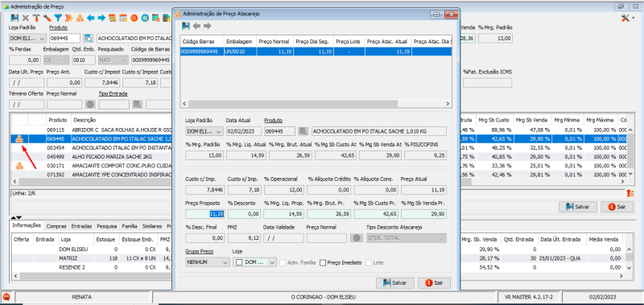Click the underlined Tipo Entrada label
The image size is (644, 305).
click(113, 93)
